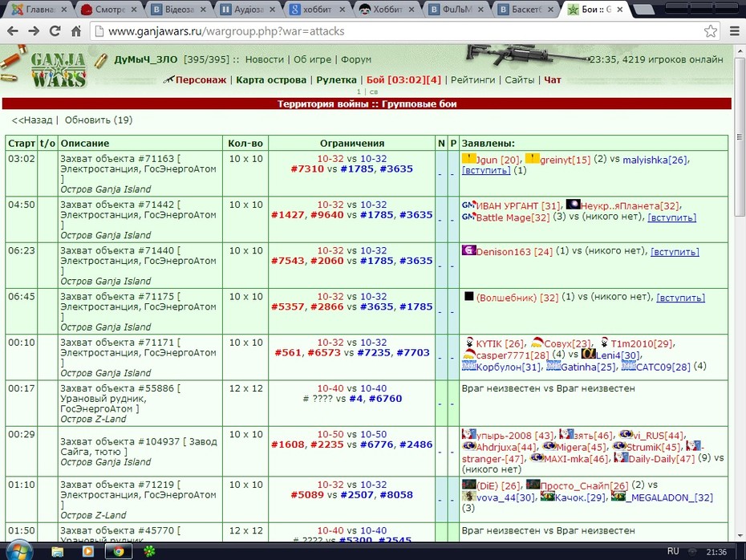The width and height of the screenshot is (746, 560).
Task: Switch to the Баскетб browser tab
Action: (x=525, y=9)
